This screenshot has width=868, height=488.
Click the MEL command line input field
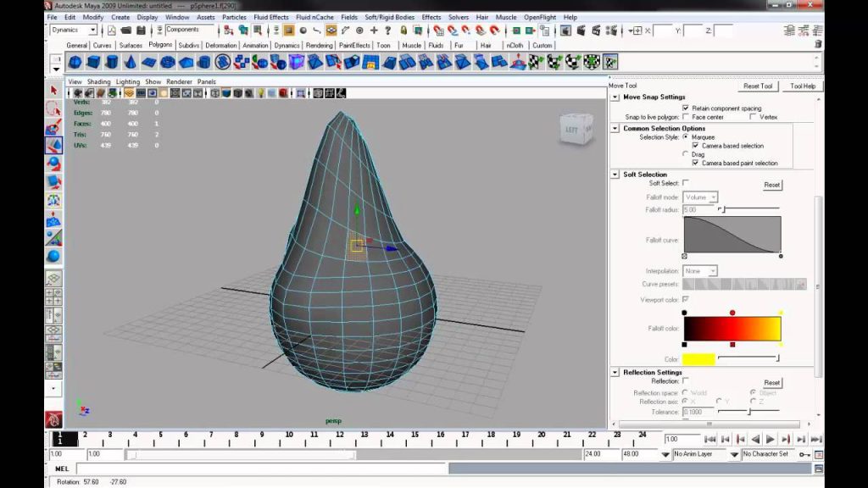point(261,469)
